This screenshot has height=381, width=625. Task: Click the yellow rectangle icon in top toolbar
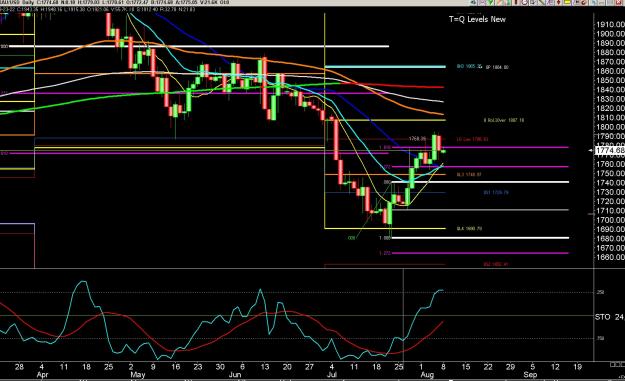pyautogui.click(x=567, y=2)
